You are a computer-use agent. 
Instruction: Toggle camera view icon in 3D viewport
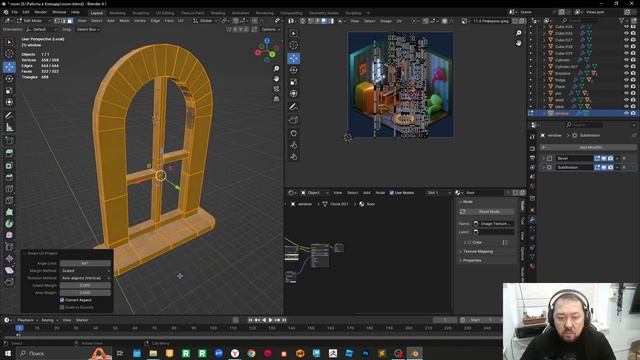[x=276, y=89]
